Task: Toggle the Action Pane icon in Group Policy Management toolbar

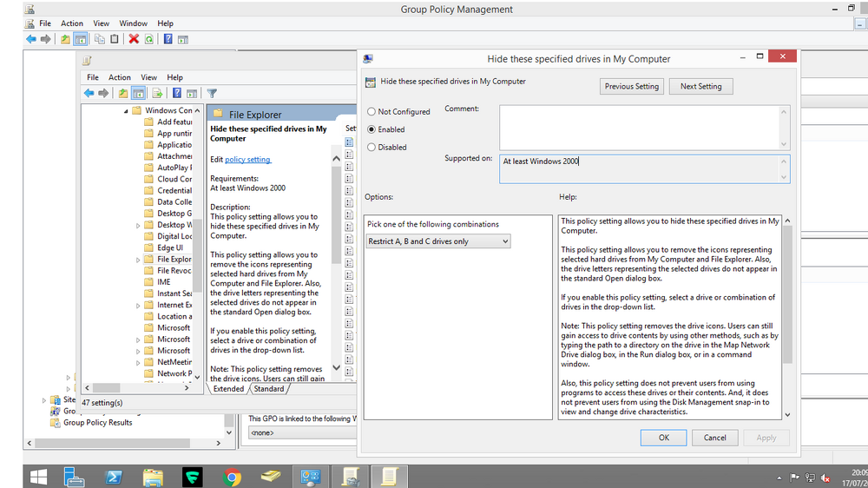Action: 182,39
